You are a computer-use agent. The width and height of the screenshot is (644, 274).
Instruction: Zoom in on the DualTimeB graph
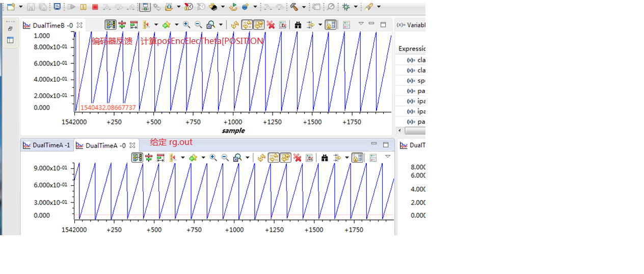pos(187,24)
